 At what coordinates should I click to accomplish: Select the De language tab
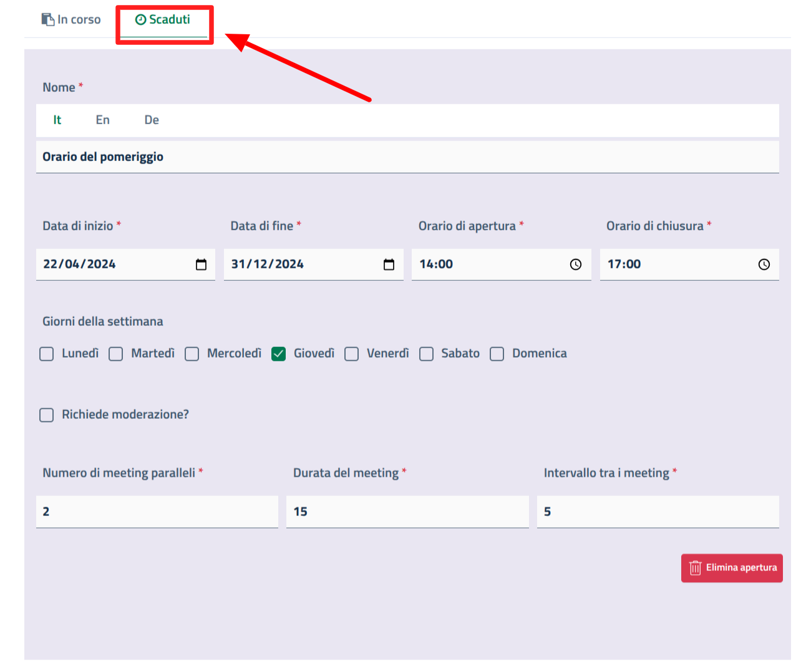(x=152, y=120)
